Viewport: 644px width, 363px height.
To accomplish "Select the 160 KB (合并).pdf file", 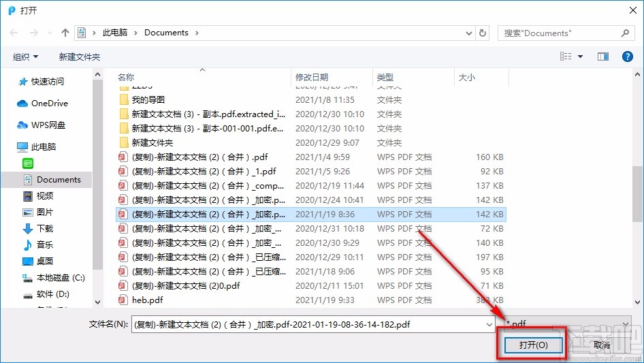I will 311,157.
